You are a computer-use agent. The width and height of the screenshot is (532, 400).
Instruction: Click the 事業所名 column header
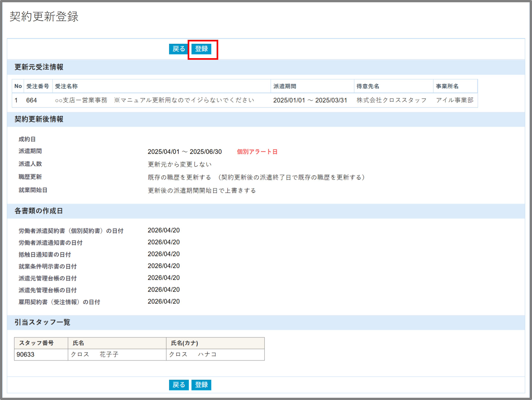(455, 86)
